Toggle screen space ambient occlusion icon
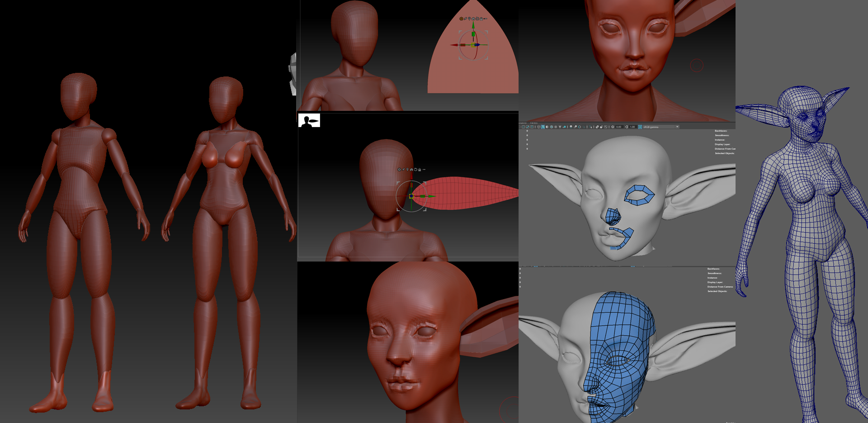The image size is (868, 423). (571, 127)
